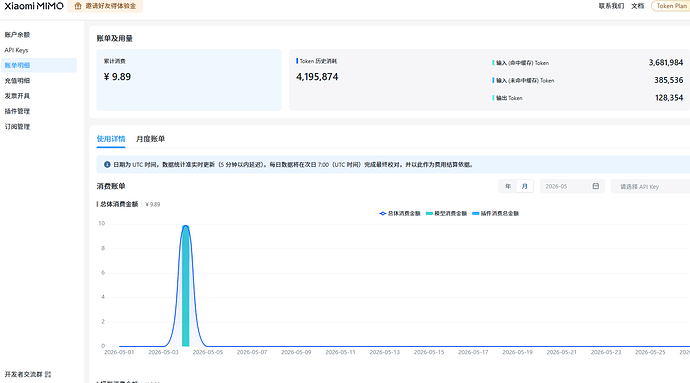Click the 2026-05-25 axis label
The height and width of the screenshot is (383, 690).
650,352
